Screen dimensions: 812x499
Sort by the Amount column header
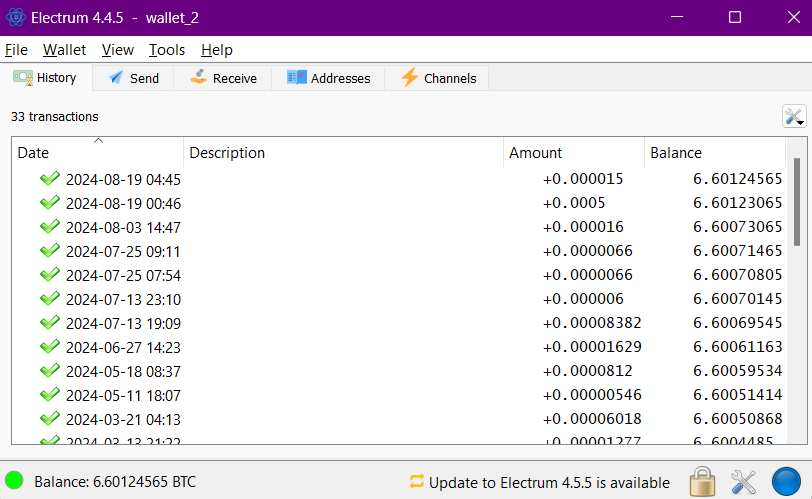click(574, 152)
